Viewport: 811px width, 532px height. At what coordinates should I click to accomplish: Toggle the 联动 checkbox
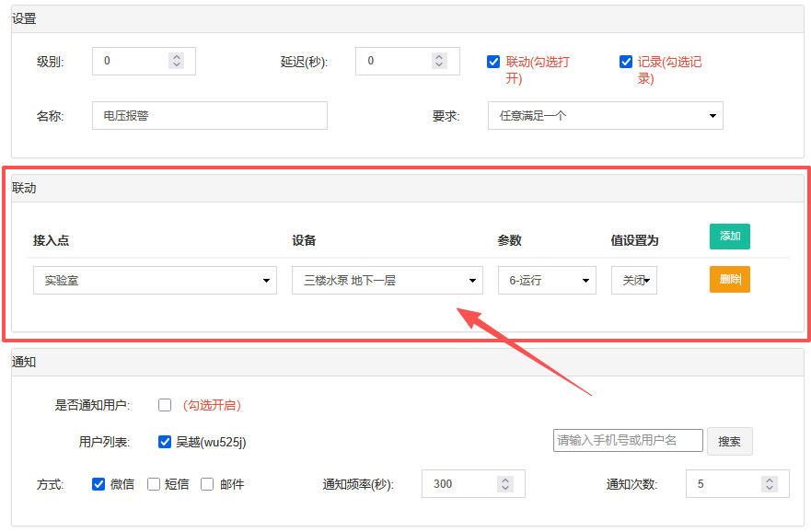click(493, 62)
